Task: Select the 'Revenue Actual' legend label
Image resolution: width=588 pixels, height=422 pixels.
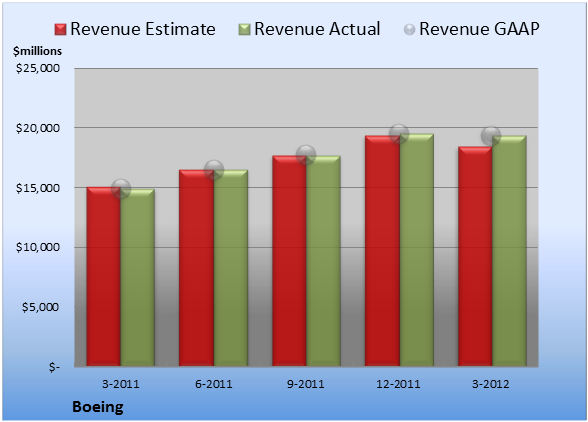Action: click(x=317, y=29)
